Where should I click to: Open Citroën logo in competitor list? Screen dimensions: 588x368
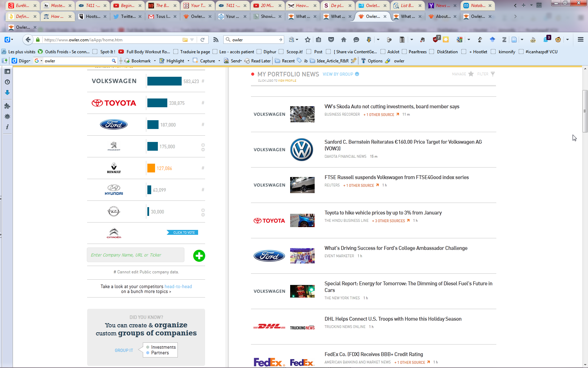[x=114, y=233]
